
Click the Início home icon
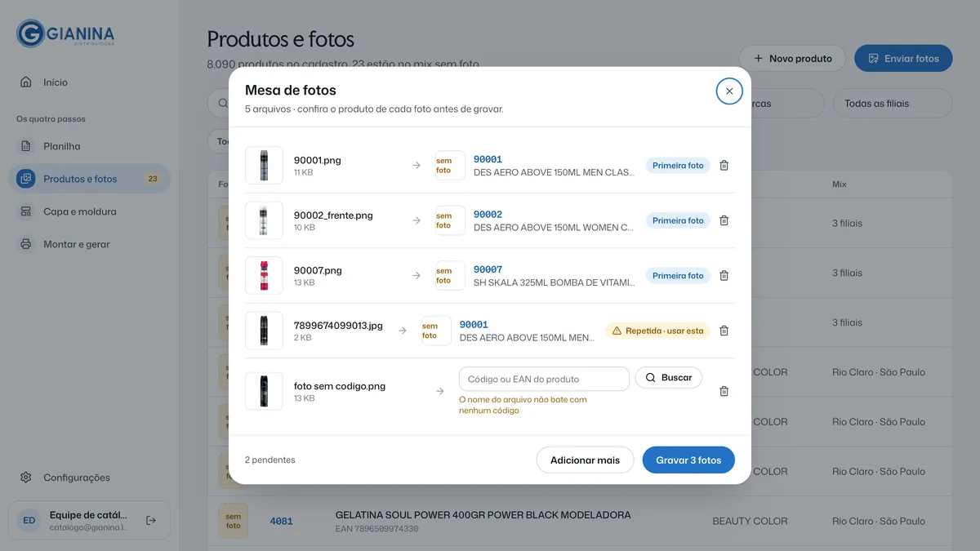click(26, 82)
